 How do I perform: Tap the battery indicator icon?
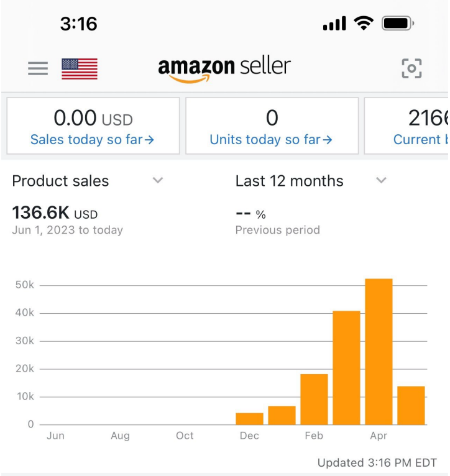point(398,24)
